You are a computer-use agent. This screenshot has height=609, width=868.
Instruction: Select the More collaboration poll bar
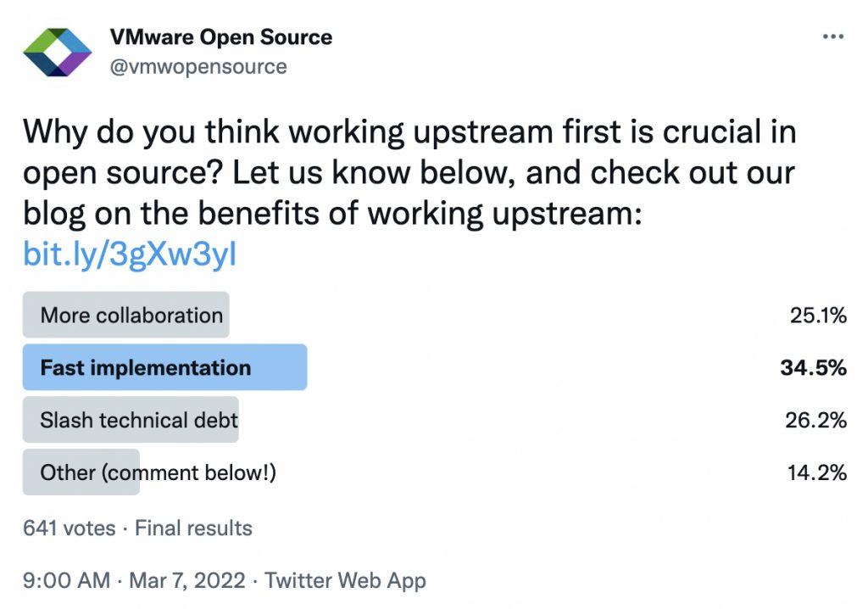[x=126, y=316]
